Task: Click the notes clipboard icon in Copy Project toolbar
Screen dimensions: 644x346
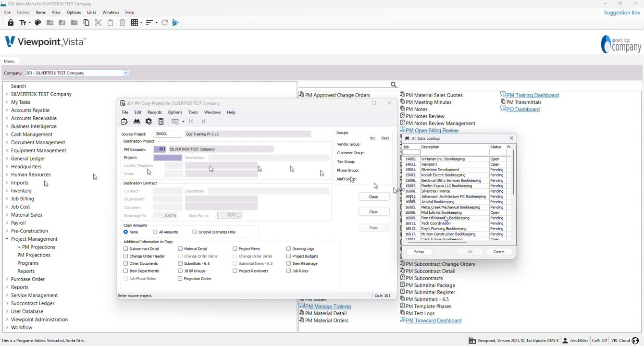Action: coord(124,122)
